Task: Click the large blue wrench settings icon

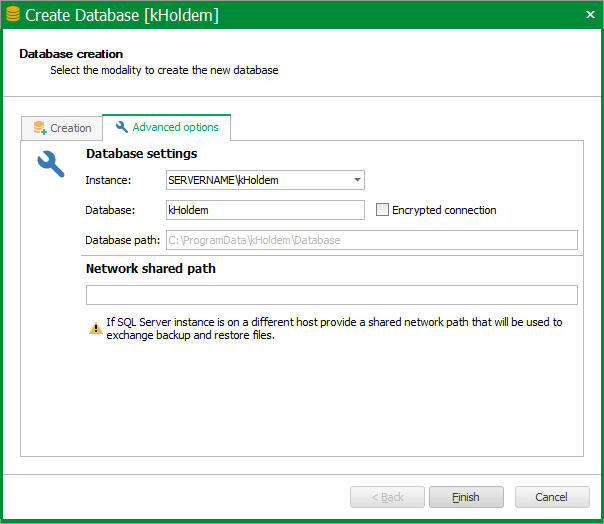Action: (51, 164)
